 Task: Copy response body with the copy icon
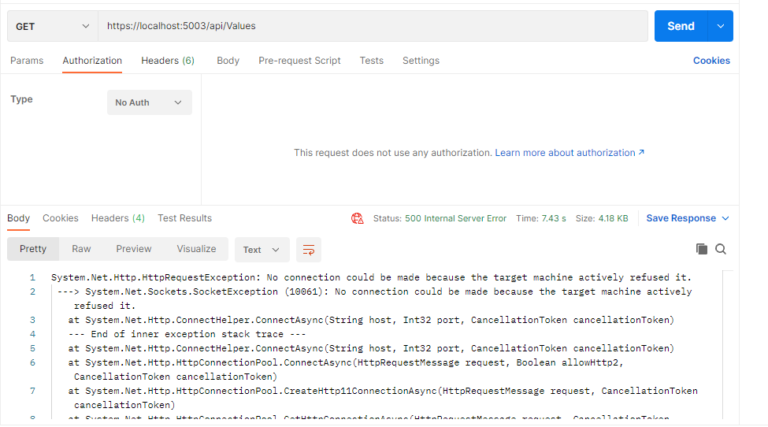[701, 249]
